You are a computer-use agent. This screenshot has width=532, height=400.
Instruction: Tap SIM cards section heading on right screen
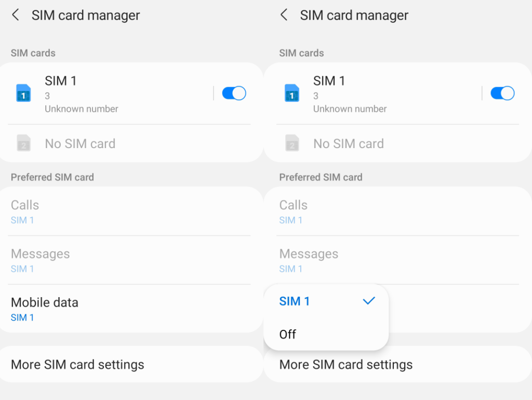[x=301, y=53]
